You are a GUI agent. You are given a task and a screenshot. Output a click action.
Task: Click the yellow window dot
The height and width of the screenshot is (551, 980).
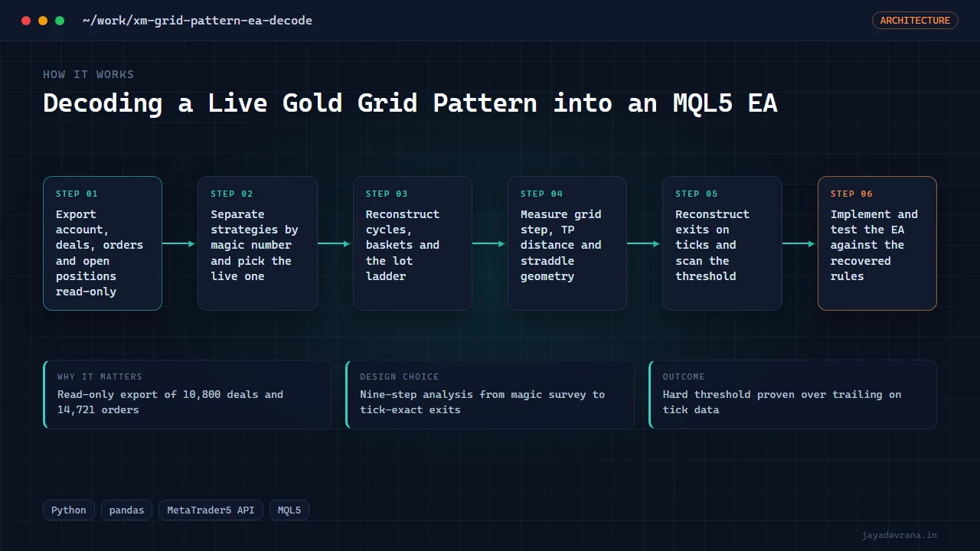tap(43, 21)
